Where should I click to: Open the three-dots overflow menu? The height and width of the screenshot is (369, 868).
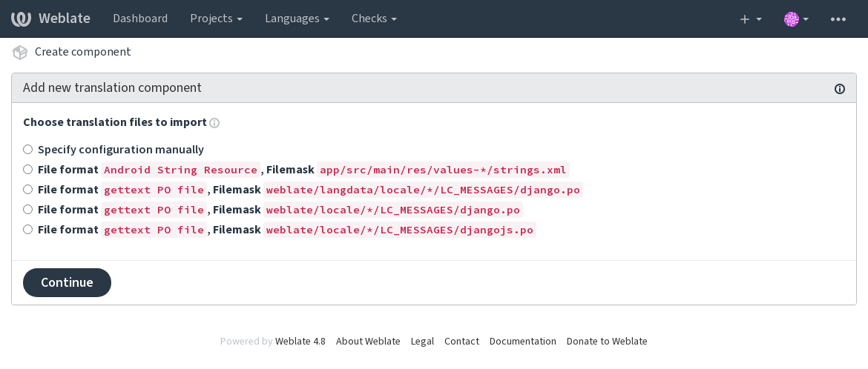(x=838, y=19)
